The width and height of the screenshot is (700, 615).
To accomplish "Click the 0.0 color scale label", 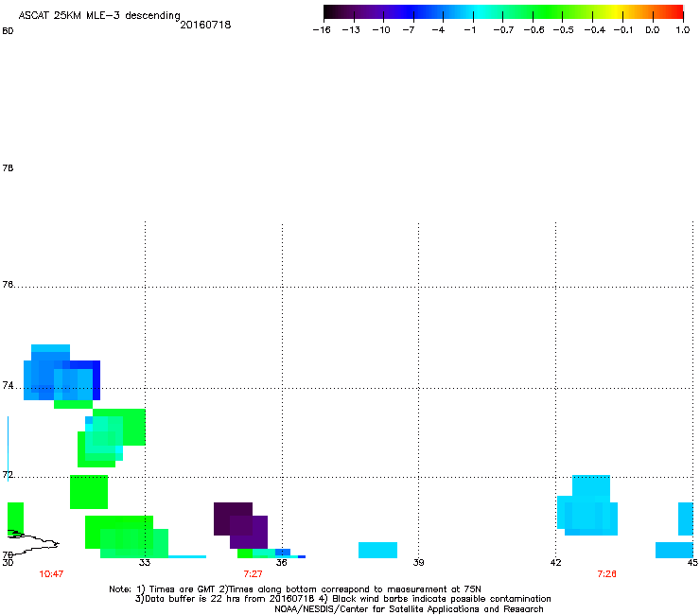I will pos(653,30).
